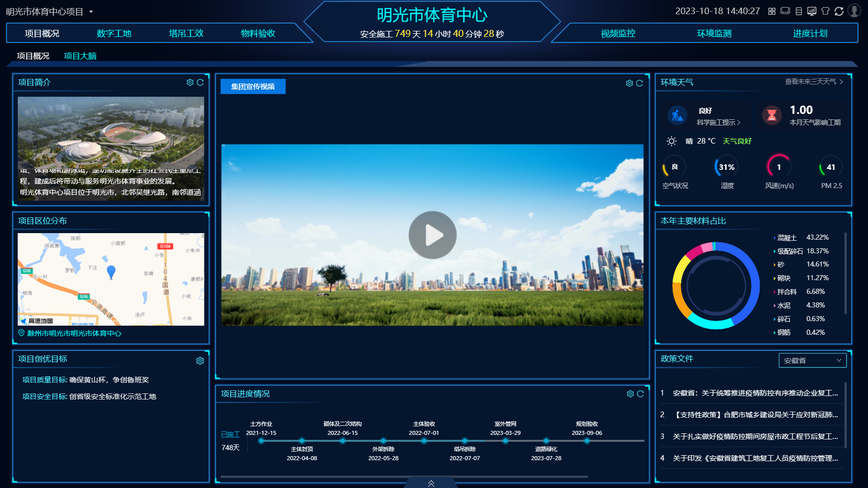The height and width of the screenshot is (488, 868).
Task: Click the 主体验收 milestone on timeline
Action: pos(424,440)
